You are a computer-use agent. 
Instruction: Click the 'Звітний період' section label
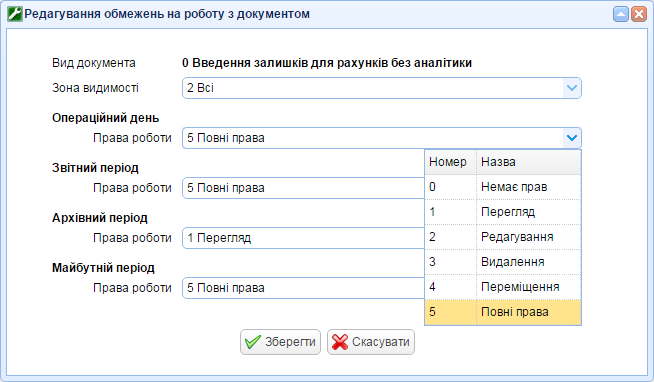95,168
